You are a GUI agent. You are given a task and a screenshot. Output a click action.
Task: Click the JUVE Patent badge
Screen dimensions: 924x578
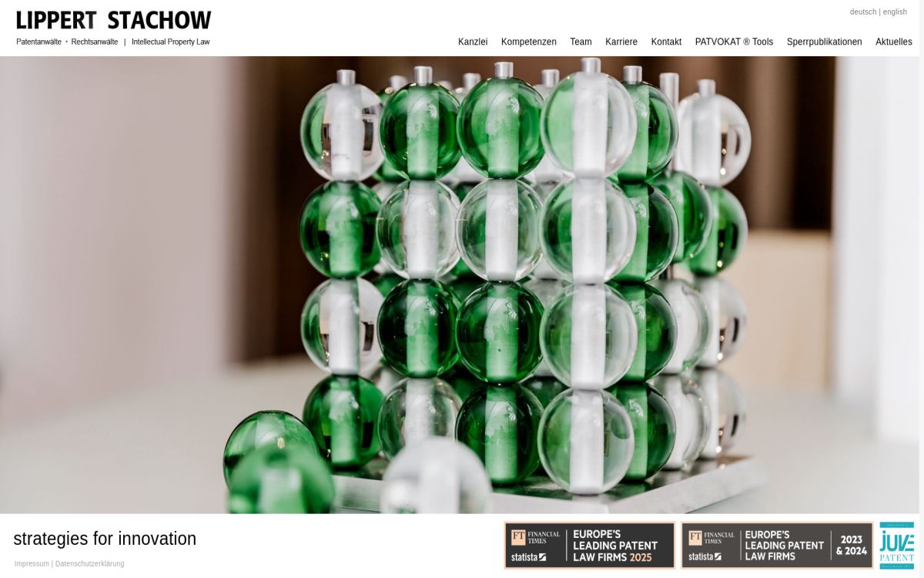pyautogui.click(x=897, y=545)
